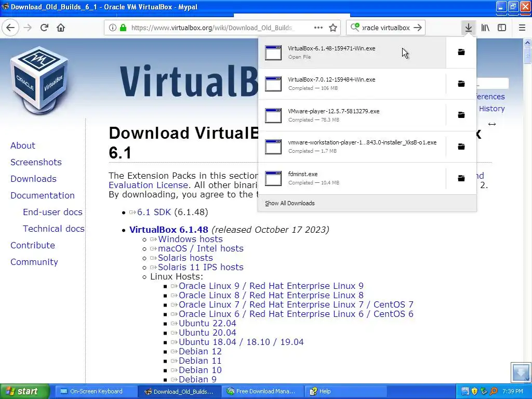Open the VirtualBox-6.1.48-159471-Win.exe download
The width and height of the screenshot is (532, 399).
[x=352, y=52]
